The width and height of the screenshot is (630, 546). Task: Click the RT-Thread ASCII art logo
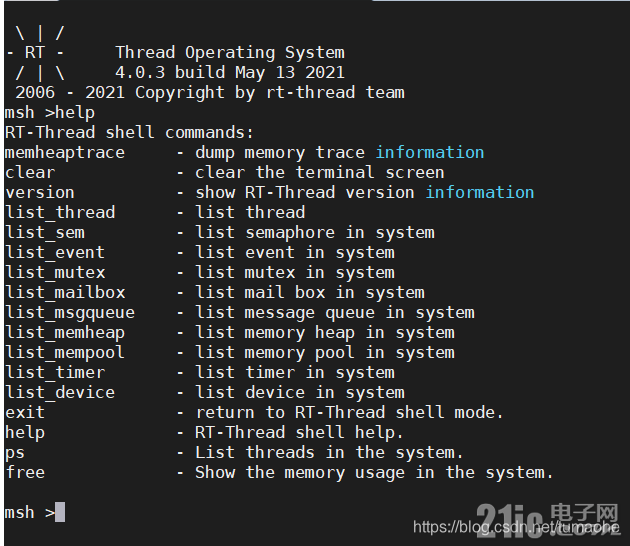[37, 53]
